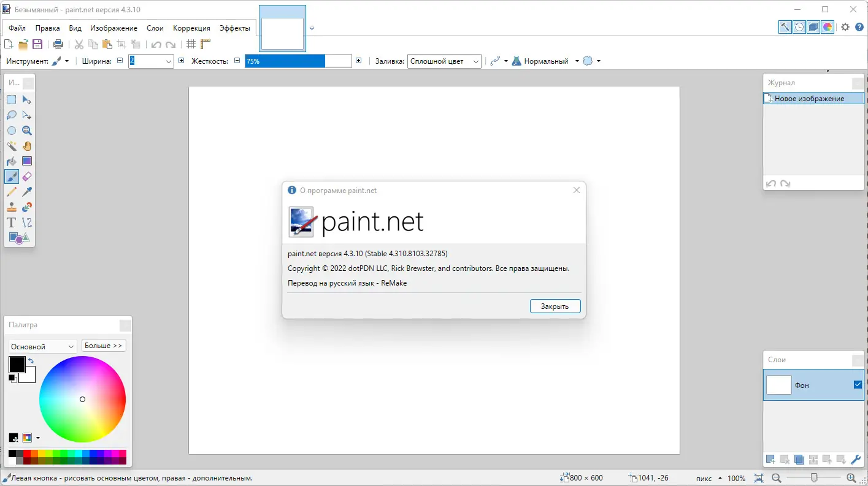
Task: Select the Eraser tool
Action: [x=27, y=177]
